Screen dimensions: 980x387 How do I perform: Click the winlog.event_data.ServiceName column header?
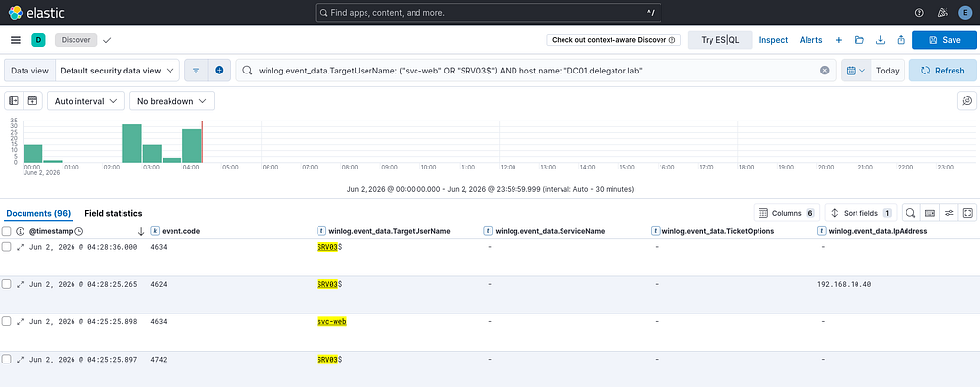[x=550, y=231]
